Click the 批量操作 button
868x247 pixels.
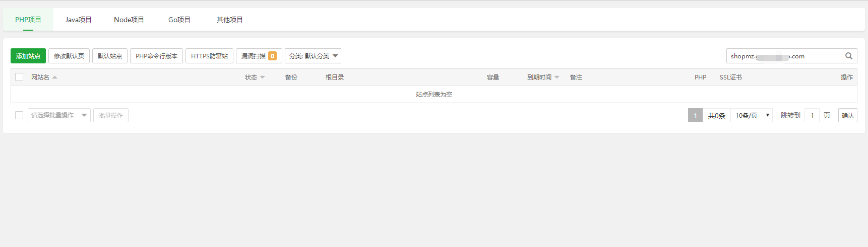[111, 115]
